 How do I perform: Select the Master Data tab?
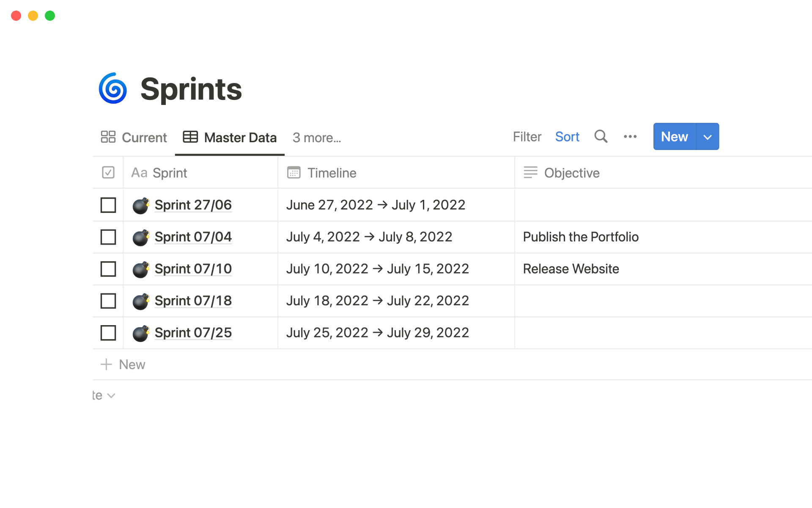click(x=230, y=138)
